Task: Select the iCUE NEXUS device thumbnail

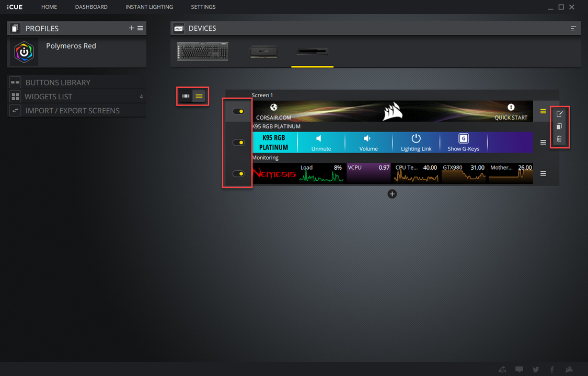Action: [x=313, y=52]
